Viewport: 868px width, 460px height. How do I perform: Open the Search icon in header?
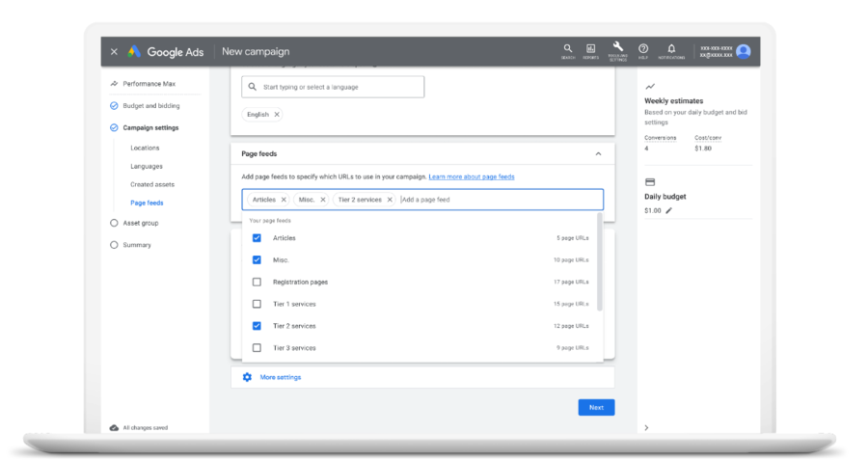568,49
